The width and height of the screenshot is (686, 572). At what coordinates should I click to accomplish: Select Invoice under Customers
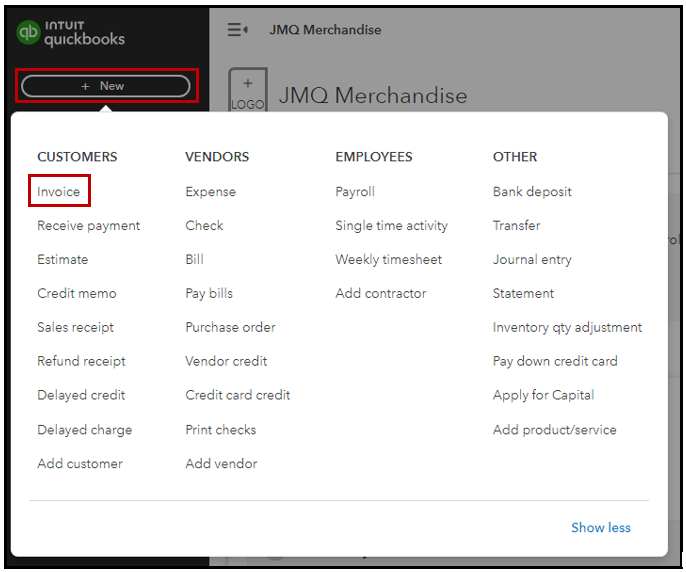59,191
